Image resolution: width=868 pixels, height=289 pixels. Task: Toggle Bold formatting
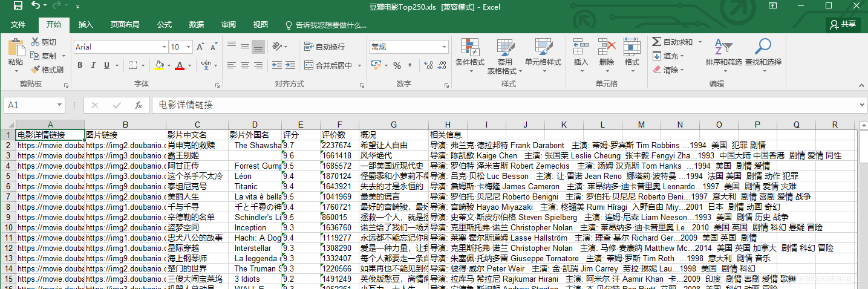pos(80,65)
